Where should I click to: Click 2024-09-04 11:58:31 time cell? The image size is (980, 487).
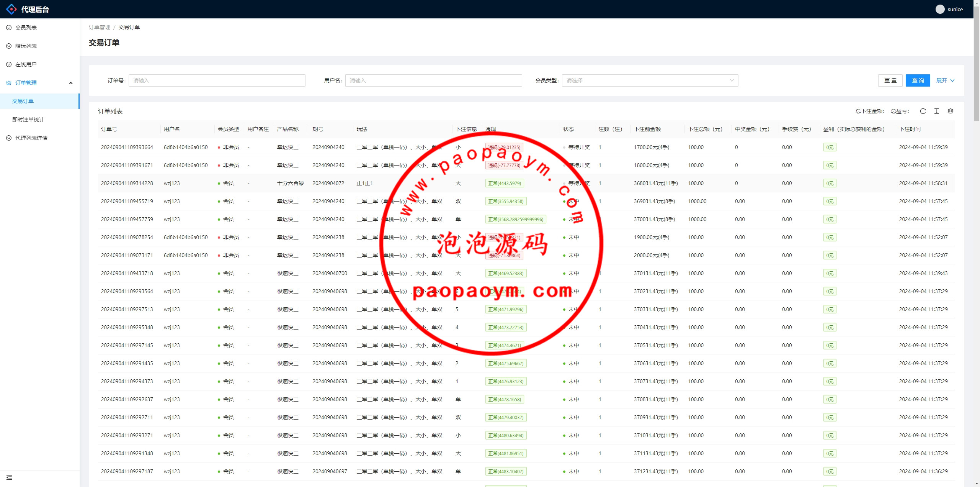click(x=923, y=183)
